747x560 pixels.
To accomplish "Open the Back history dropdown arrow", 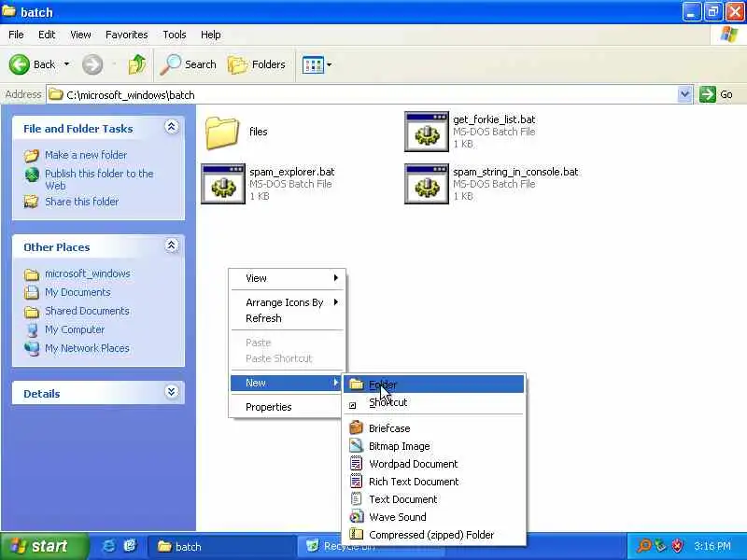I will 66,64.
